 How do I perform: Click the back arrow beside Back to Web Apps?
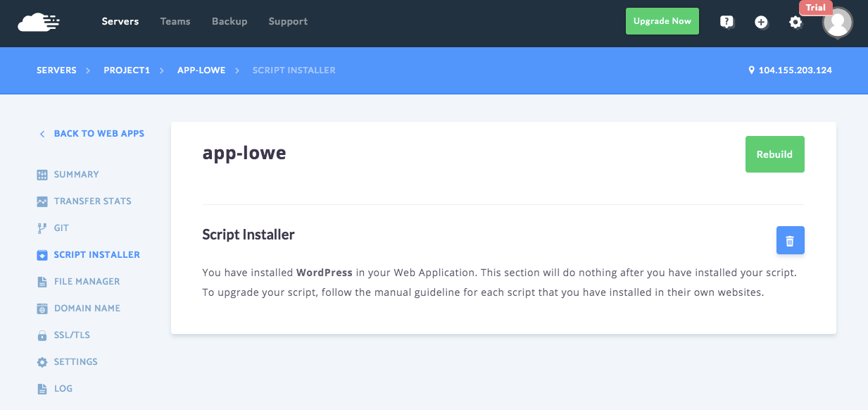coord(42,134)
